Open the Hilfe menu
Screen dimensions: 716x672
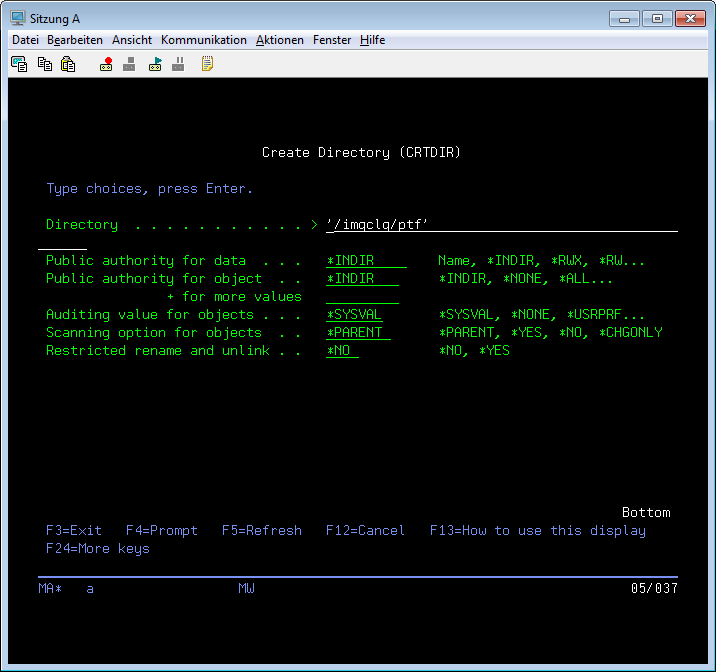372,40
